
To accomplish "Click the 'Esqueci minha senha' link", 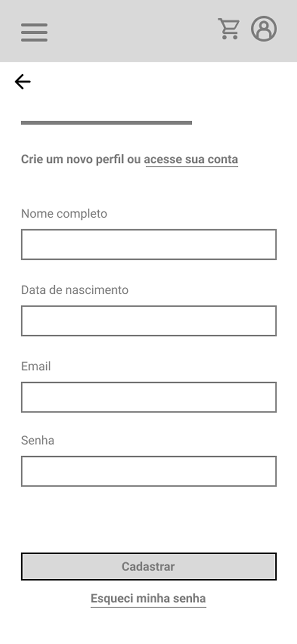I will (x=148, y=599).
